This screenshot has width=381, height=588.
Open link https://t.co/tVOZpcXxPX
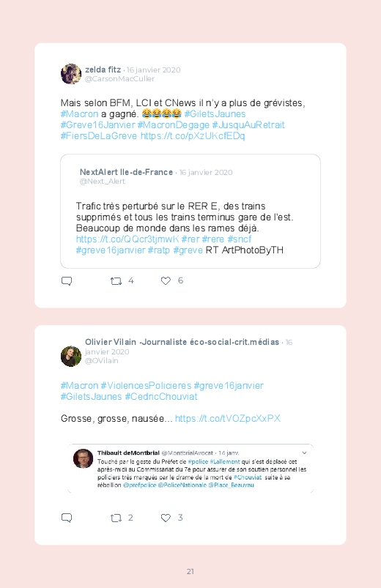coord(227,419)
